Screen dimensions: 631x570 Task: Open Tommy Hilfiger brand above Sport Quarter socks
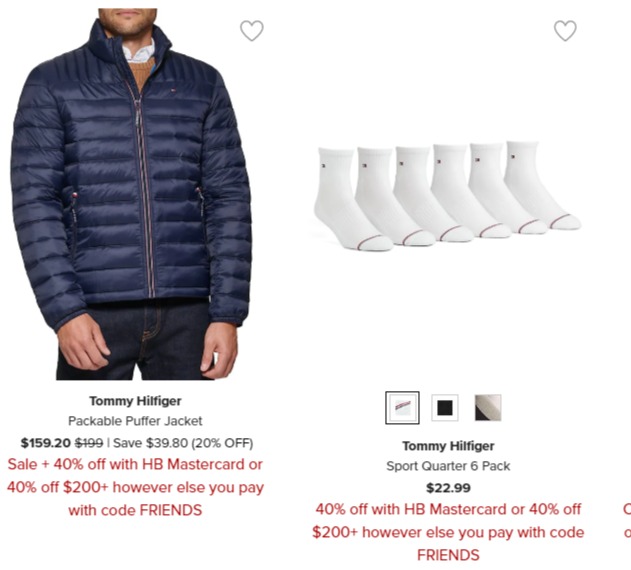click(x=448, y=446)
